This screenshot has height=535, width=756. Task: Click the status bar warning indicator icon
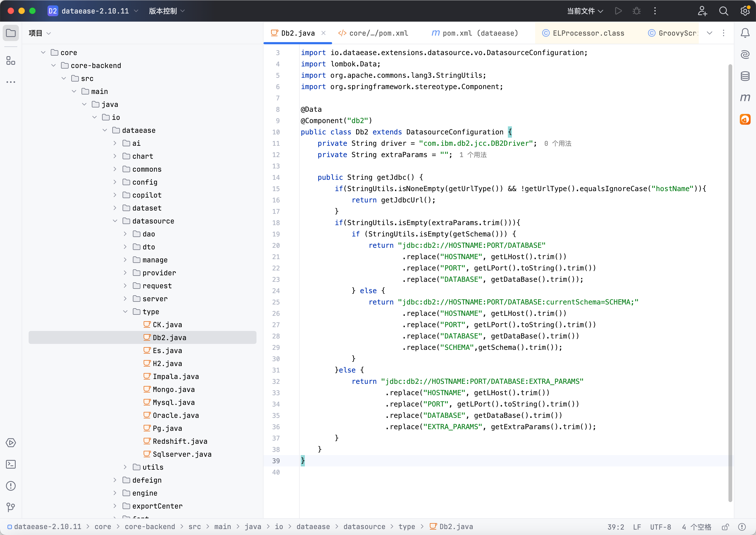742,527
